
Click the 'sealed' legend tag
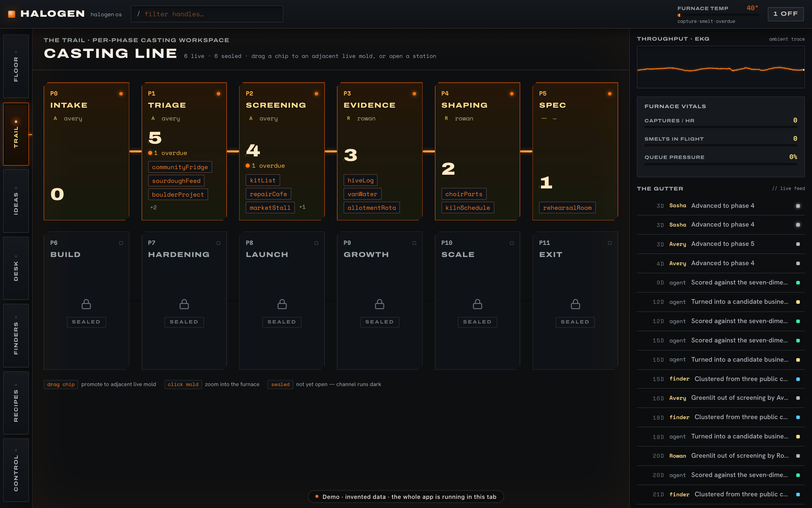pyautogui.click(x=280, y=384)
